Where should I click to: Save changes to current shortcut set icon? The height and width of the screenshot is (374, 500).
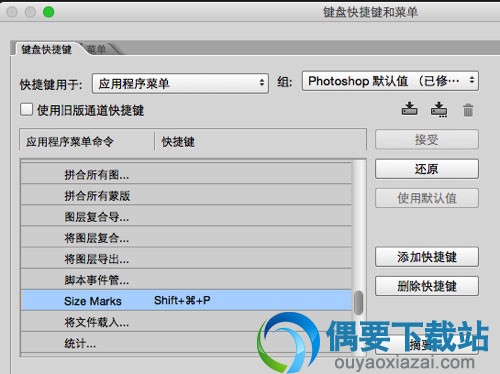pos(409,109)
